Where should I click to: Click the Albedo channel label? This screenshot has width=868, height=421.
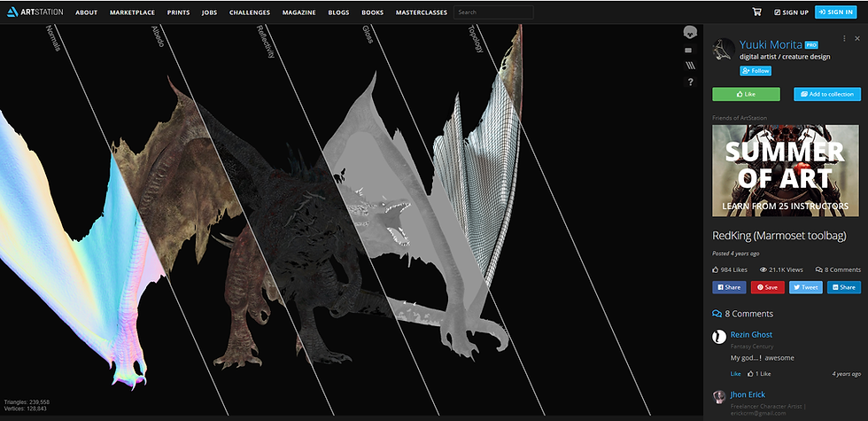158,36
